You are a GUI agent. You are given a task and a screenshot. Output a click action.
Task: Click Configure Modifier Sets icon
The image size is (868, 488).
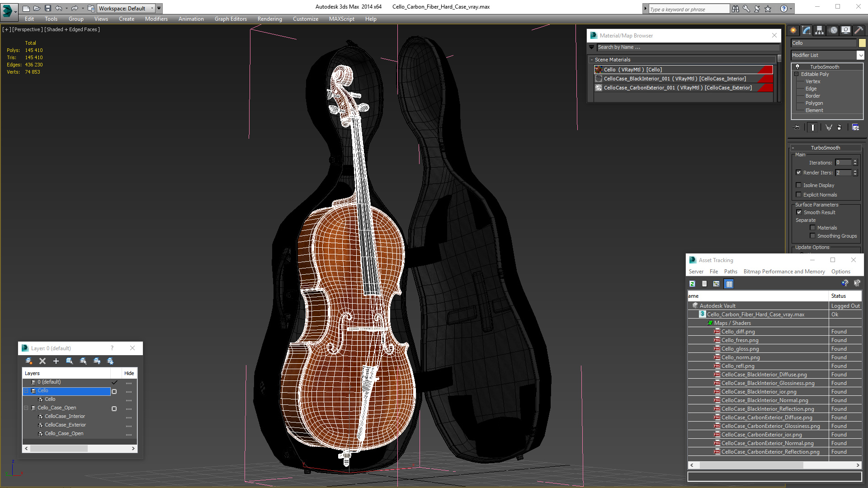(855, 127)
